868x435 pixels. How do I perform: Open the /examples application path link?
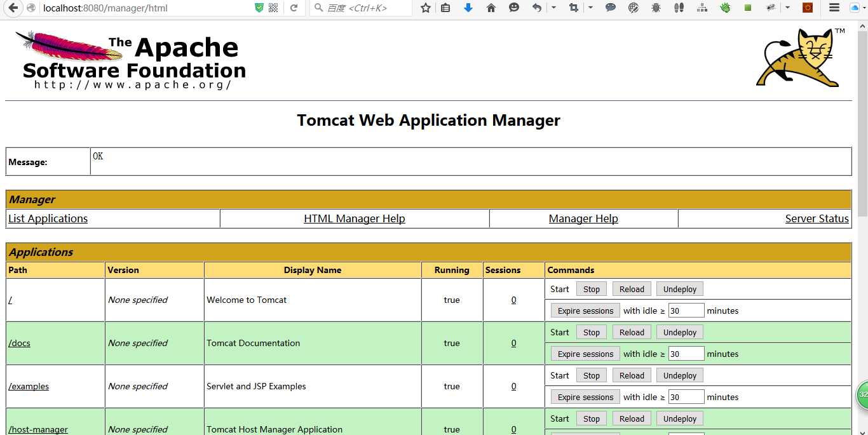(x=29, y=386)
